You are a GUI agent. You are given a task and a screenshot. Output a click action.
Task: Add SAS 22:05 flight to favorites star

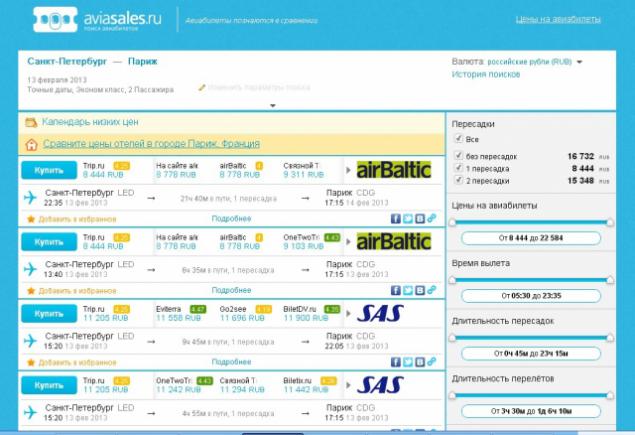coord(31,362)
